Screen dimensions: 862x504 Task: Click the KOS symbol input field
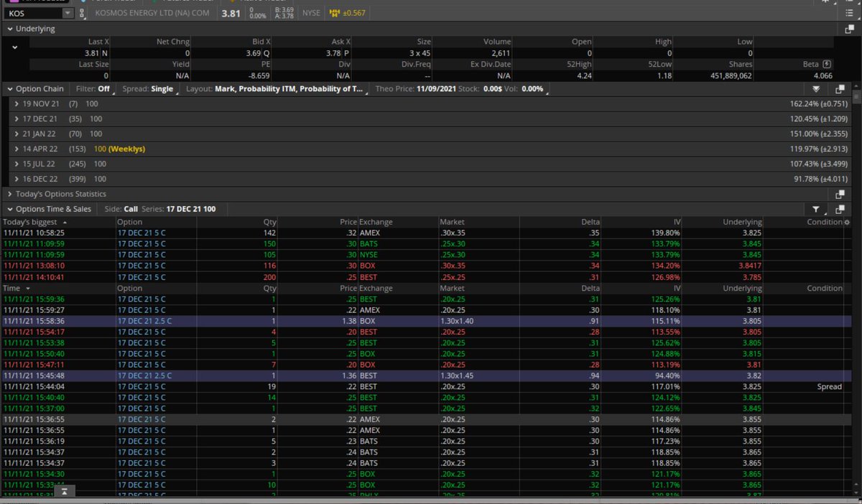[34, 13]
